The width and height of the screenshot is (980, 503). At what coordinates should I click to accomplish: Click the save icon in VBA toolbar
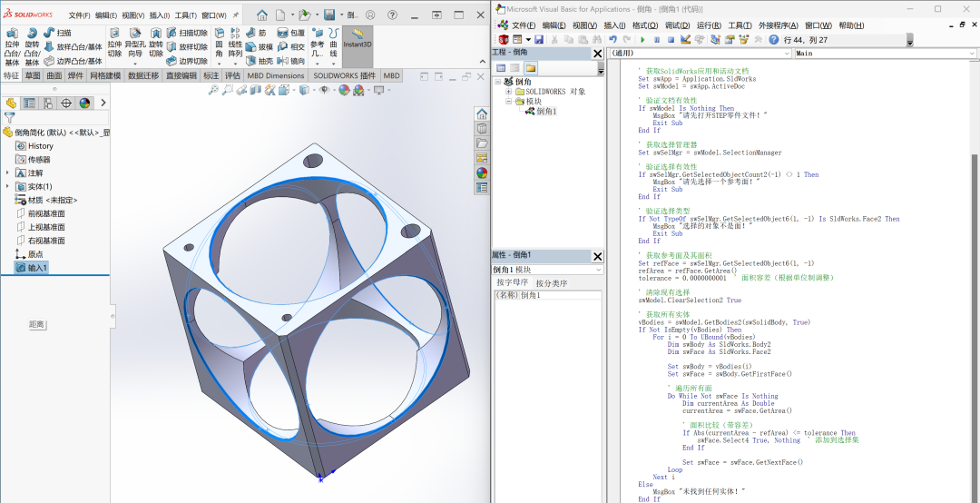coord(538,39)
